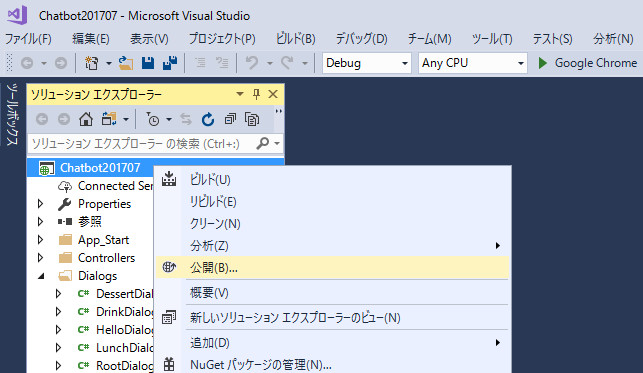Open the ツールボックス side tab
643x373 pixels.
pos(12,114)
